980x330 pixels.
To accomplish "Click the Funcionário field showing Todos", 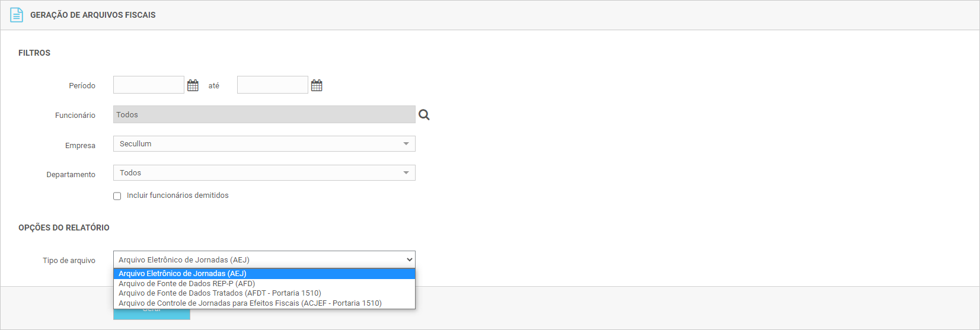I will [264, 115].
